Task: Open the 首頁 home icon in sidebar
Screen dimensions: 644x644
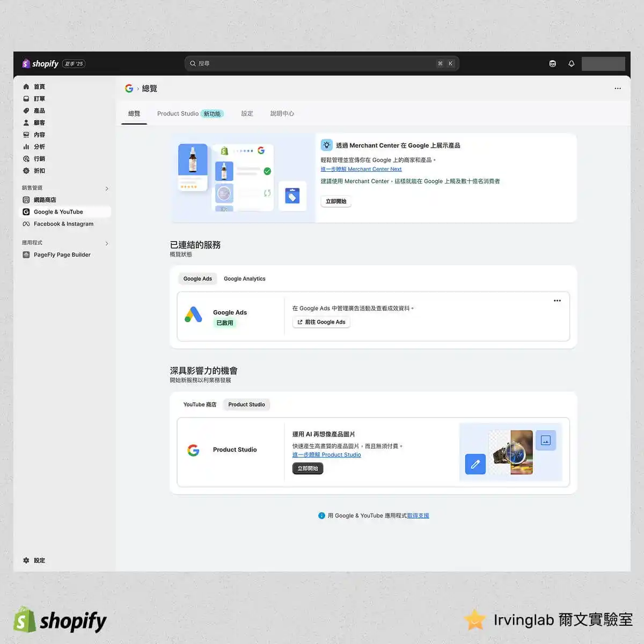Action: tap(26, 86)
